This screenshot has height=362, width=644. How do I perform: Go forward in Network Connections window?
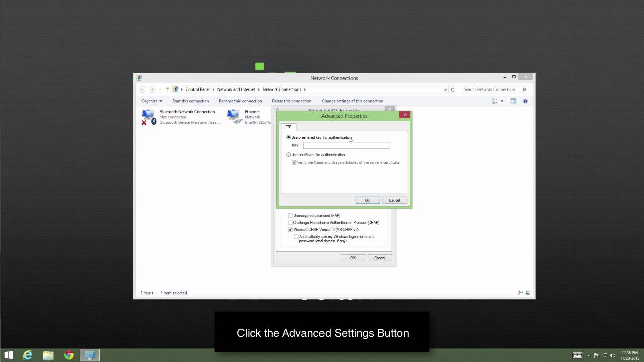click(152, 89)
